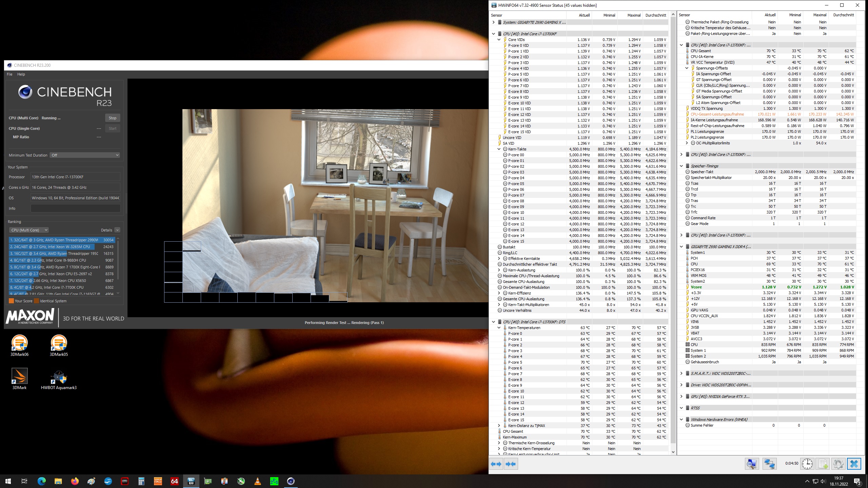Viewport: 868px width, 488px height.
Task: Click the Details toggle button in Ranking
Action: 117,230
